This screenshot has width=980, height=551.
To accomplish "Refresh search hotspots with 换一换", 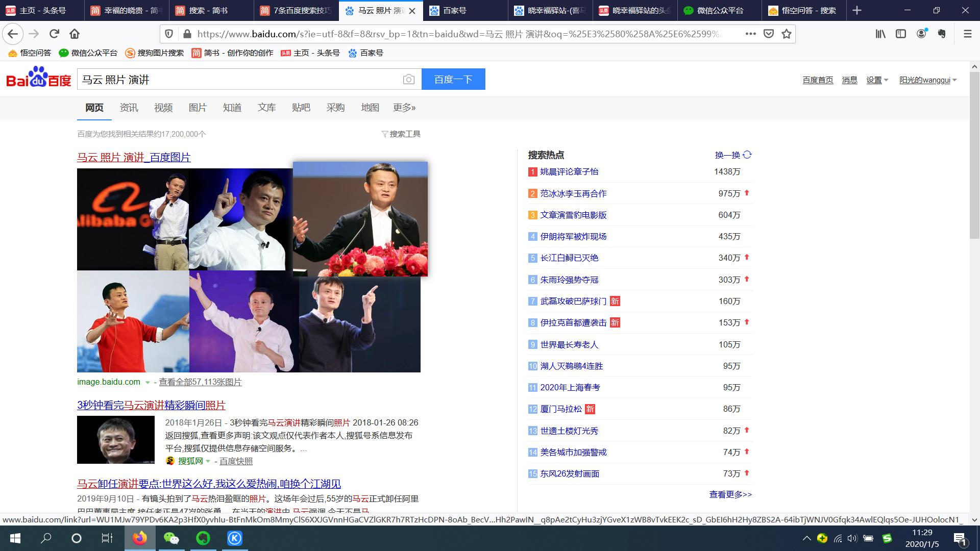I will [733, 155].
